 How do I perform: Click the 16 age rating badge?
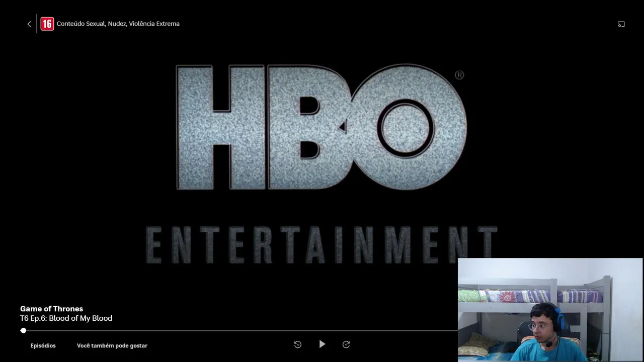click(x=47, y=24)
